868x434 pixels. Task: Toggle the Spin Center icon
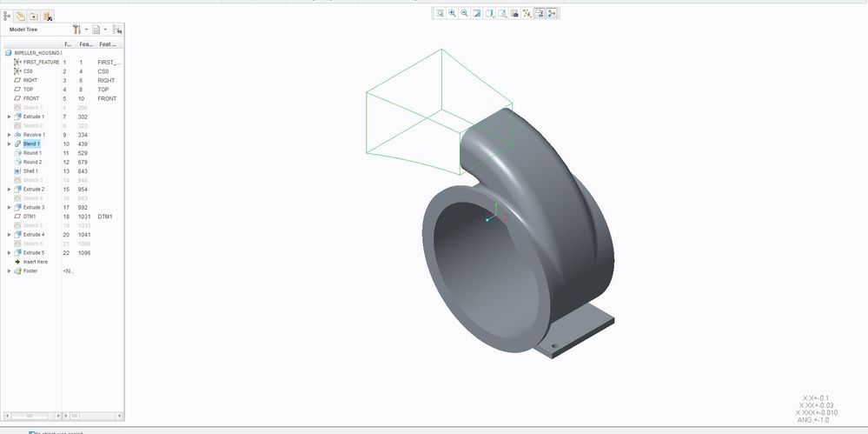click(552, 13)
